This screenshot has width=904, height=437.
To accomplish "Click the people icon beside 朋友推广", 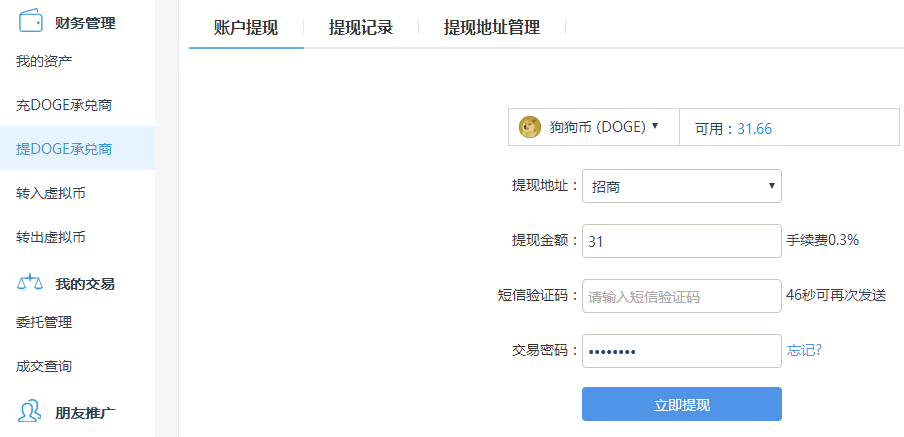I will click(30, 412).
